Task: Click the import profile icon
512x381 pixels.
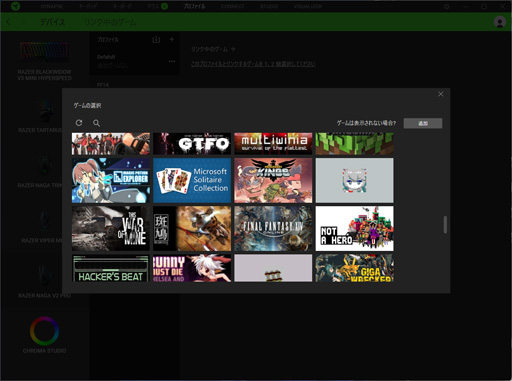Action: [x=156, y=40]
